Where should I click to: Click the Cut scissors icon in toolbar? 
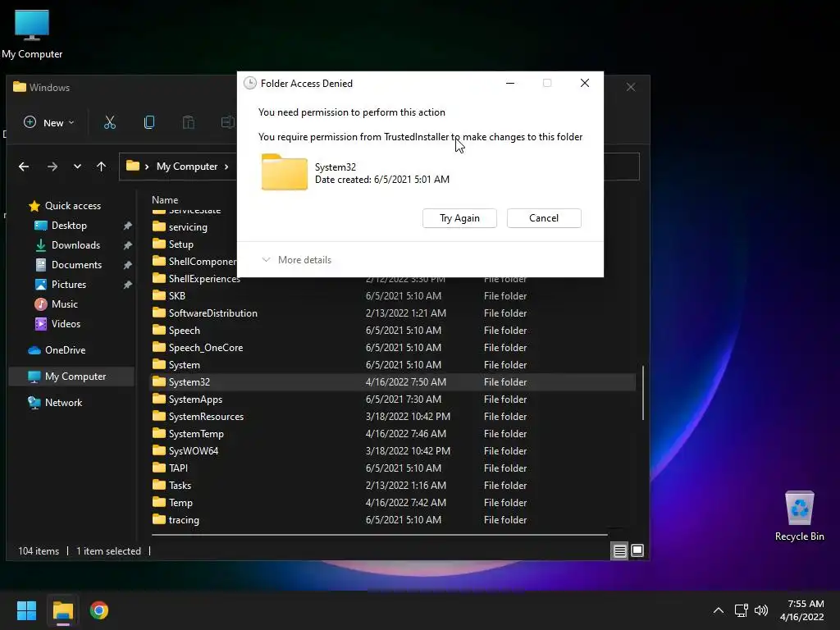coord(109,123)
